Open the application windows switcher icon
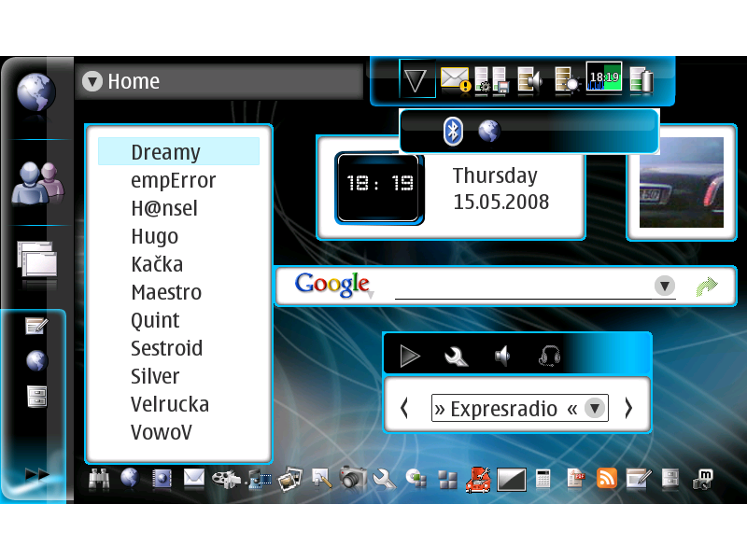The width and height of the screenshot is (747, 560). tap(36, 259)
